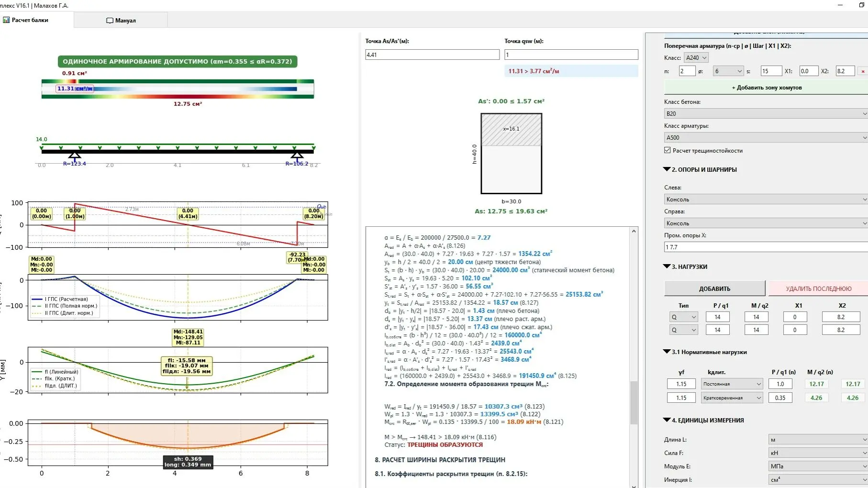This screenshot has height=488, width=868.
Task: Toggle the Расчет трещиностойкости checkbox
Action: tap(668, 150)
